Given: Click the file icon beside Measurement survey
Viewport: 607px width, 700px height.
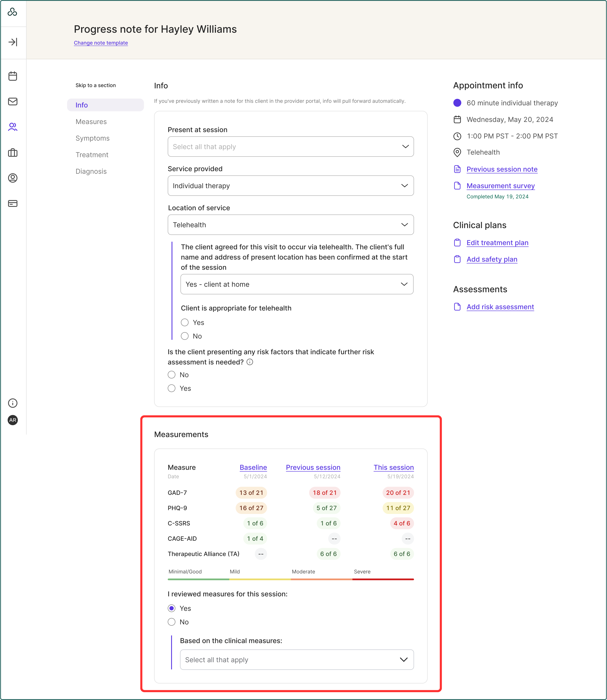Looking at the screenshot, I should click(x=457, y=186).
